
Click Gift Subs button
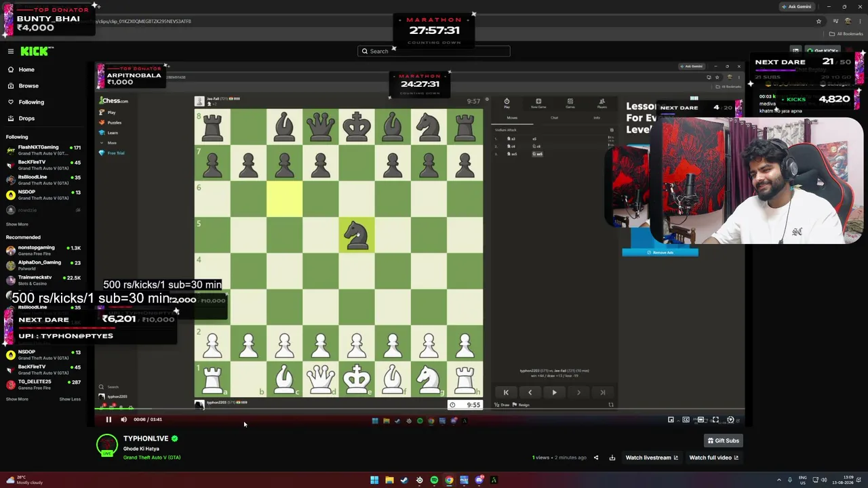tap(723, 441)
